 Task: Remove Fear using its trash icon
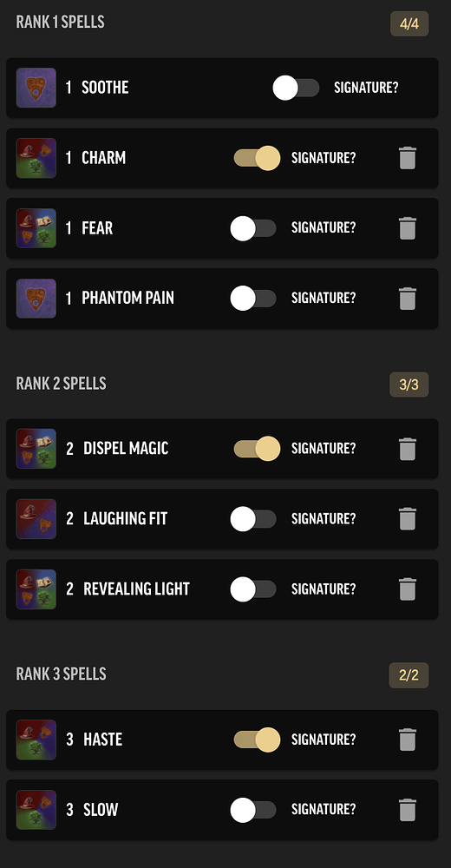tap(408, 228)
